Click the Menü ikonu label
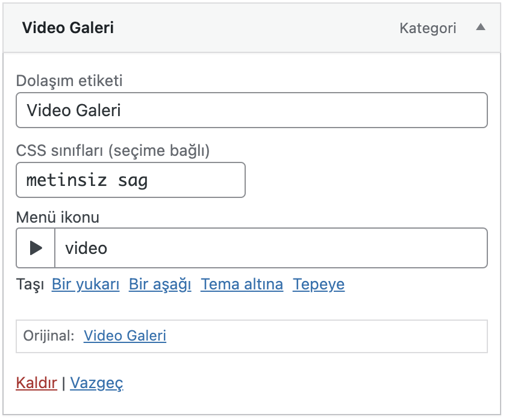 click(x=58, y=217)
